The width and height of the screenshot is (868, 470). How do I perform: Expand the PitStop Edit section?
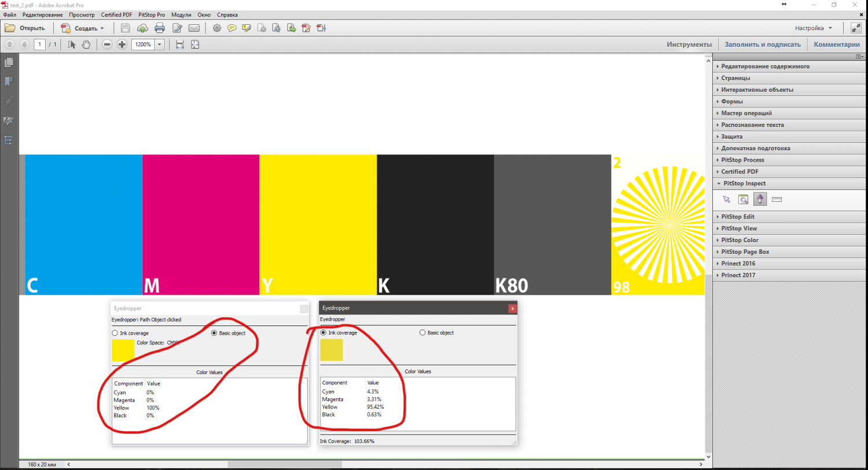789,217
